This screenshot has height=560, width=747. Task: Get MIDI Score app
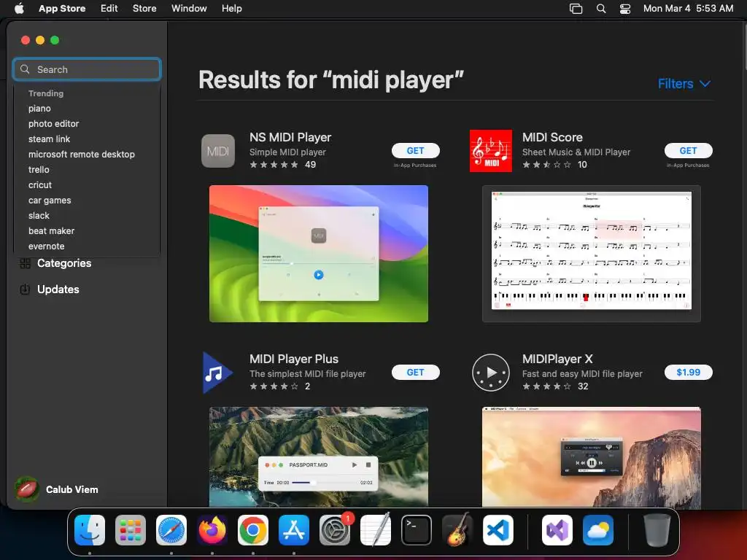pyautogui.click(x=689, y=150)
